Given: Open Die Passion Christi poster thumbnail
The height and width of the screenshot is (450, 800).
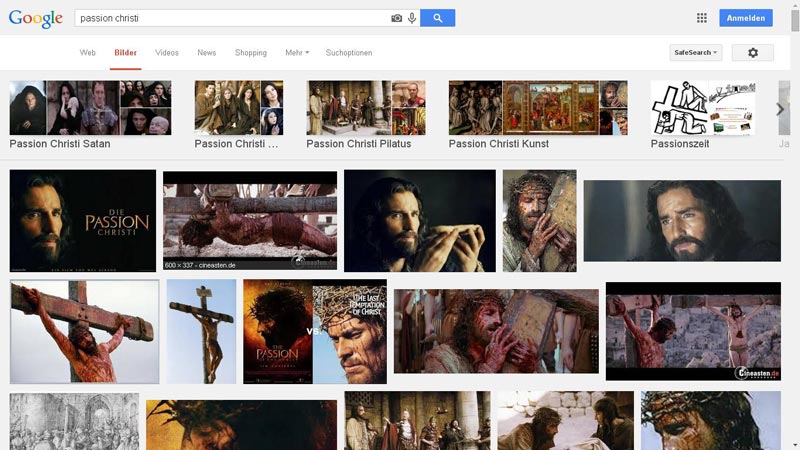Looking at the screenshot, I should (x=83, y=221).
